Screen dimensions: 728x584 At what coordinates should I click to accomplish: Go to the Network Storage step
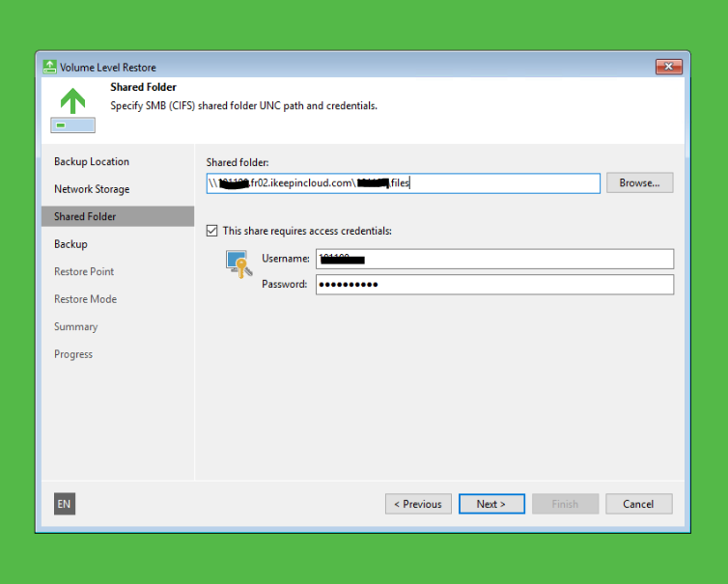point(92,189)
